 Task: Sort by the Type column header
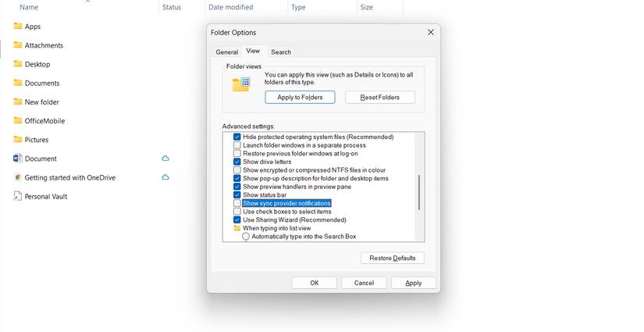[298, 7]
